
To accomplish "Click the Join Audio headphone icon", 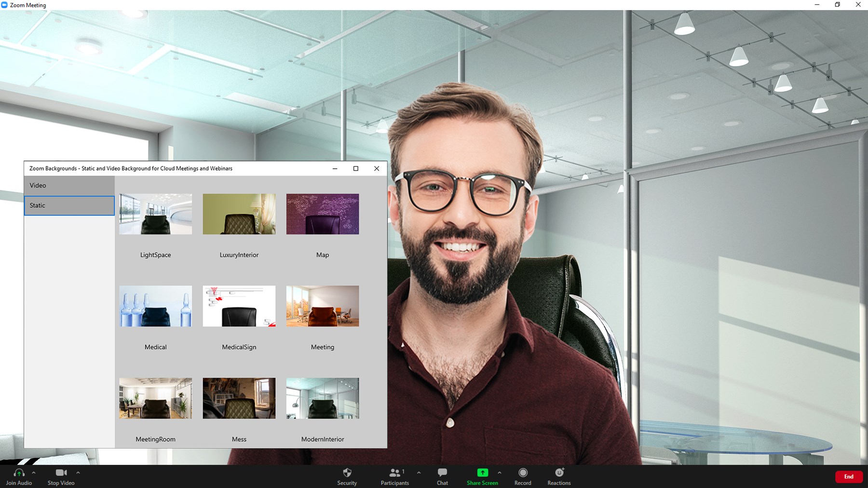I will pos(19,473).
